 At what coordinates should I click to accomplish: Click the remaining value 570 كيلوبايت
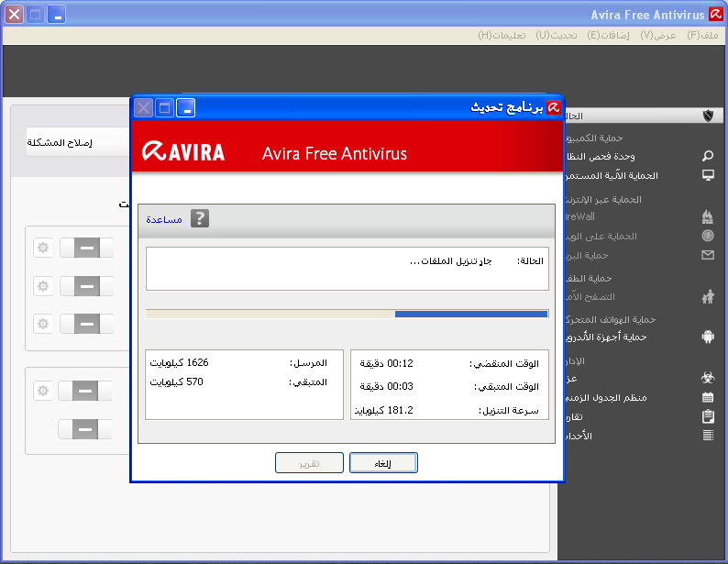click(176, 382)
